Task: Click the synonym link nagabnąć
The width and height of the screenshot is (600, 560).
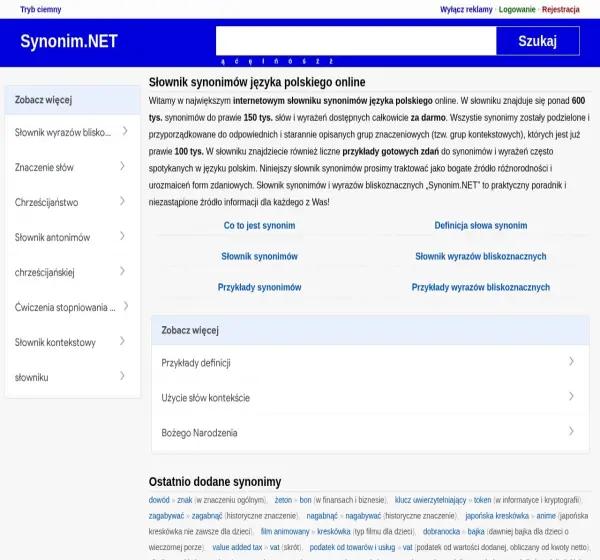Action: point(322,516)
